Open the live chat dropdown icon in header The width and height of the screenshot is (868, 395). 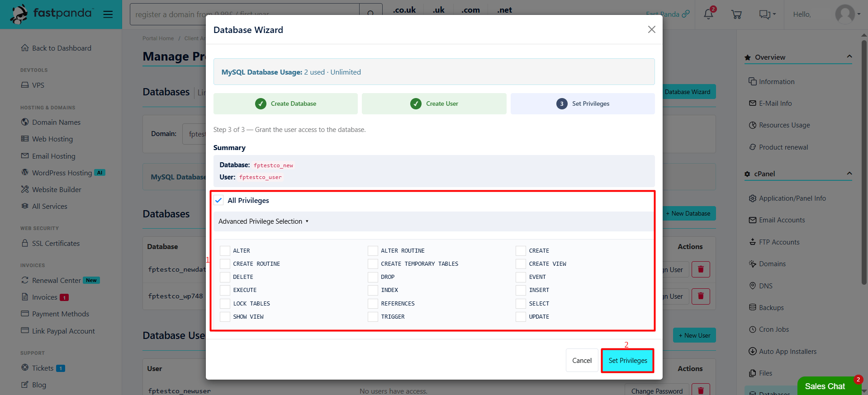coord(767,14)
